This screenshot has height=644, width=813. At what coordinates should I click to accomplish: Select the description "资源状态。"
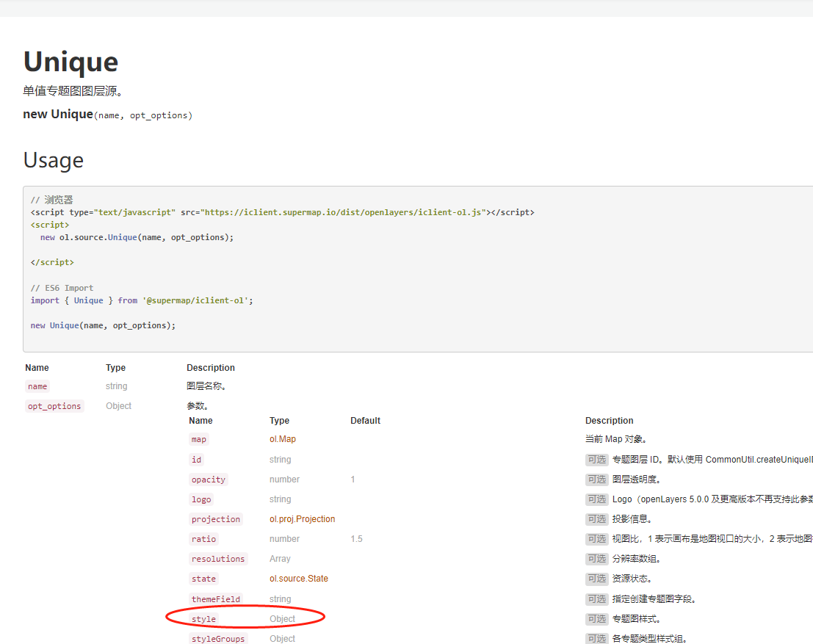(x=632, y=579)
